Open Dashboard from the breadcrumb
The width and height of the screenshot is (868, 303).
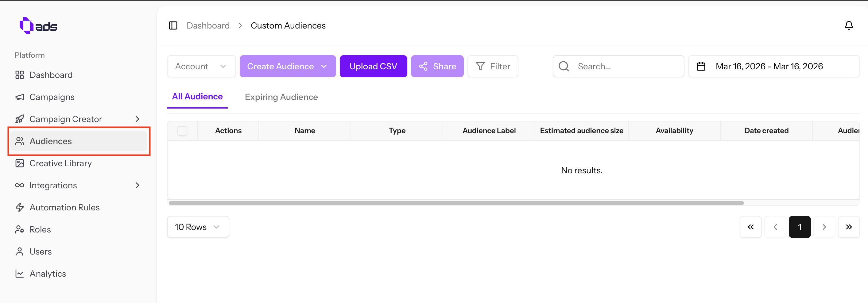[x=208, y=25]
